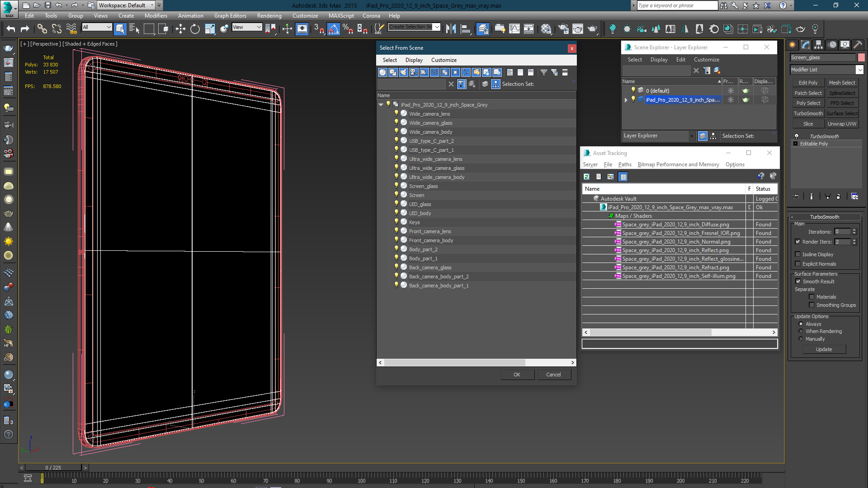Screen dimensions: 868x488
Task: Open Select by Name tool
Action: 134,29
